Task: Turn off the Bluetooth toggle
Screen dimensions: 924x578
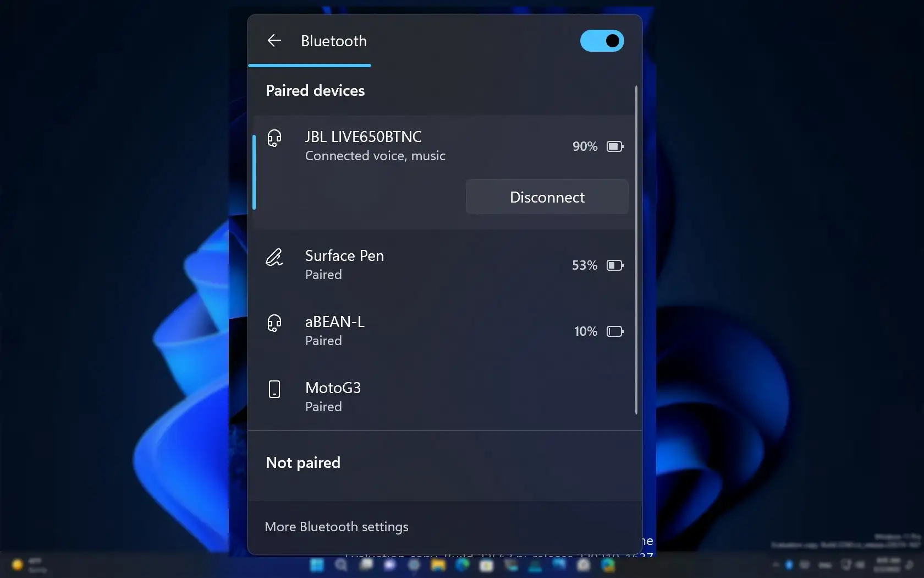Action: 602,41
